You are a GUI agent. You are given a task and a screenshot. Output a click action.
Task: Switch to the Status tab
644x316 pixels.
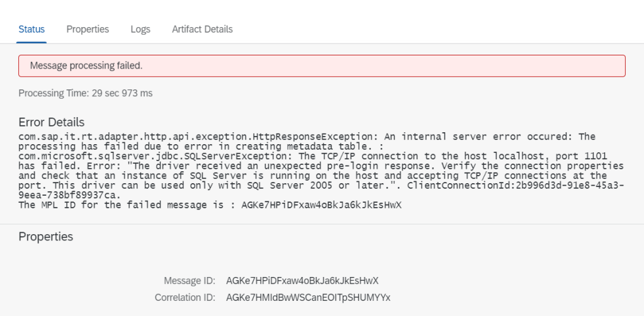31,29
